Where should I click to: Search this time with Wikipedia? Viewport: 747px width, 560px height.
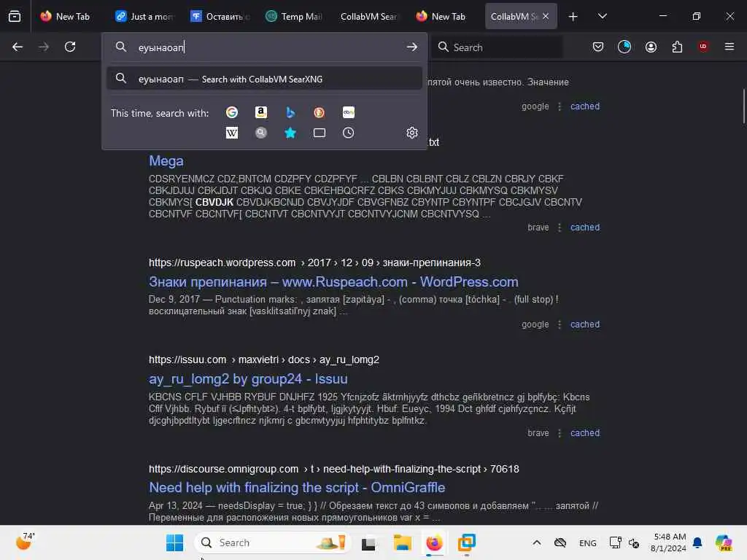click(232, 133)
